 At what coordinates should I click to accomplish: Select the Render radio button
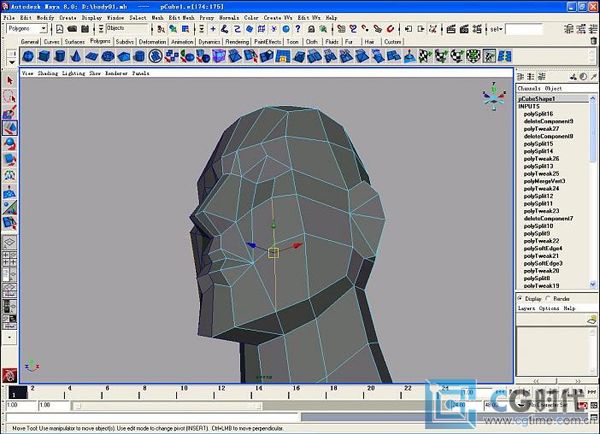[x=548, y=298]
